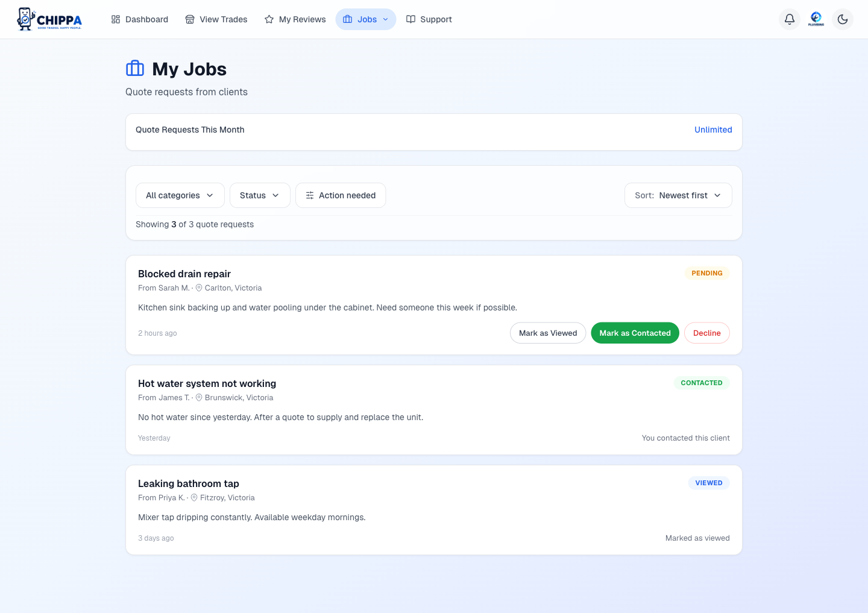
Task: Click the Carlton location pin icon
Action: click(x=199, y=288)
